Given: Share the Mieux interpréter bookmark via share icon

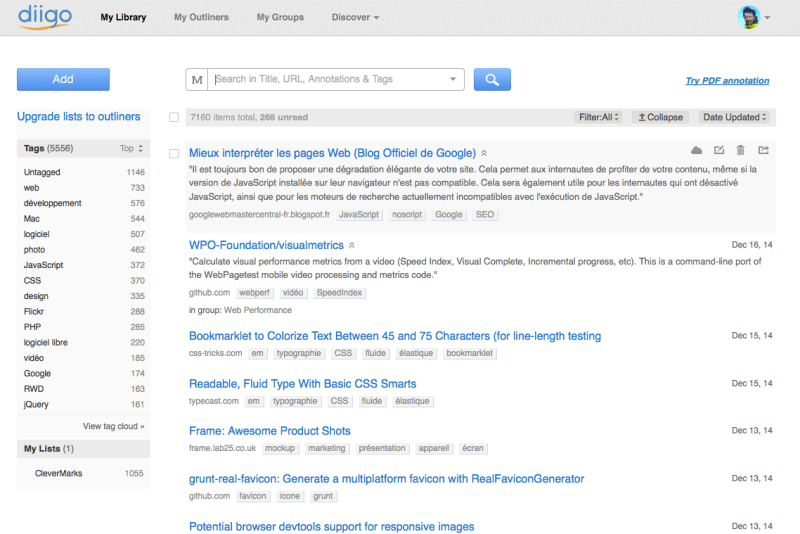Looking at the screenshot, I should click(763, 150).
